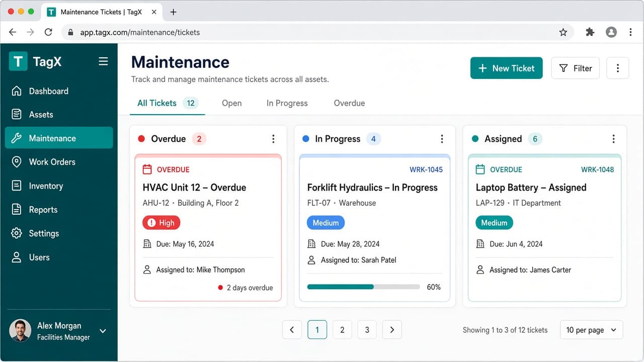Expand Alex Morgan user menu chevron

pyautogui.click(x=103, y=331)
